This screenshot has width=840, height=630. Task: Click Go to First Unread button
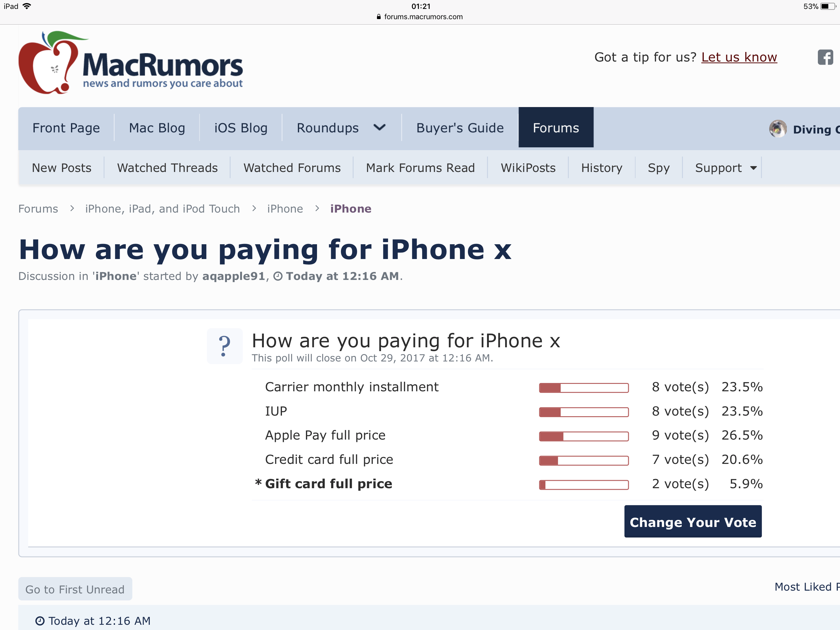coord(75,589)
